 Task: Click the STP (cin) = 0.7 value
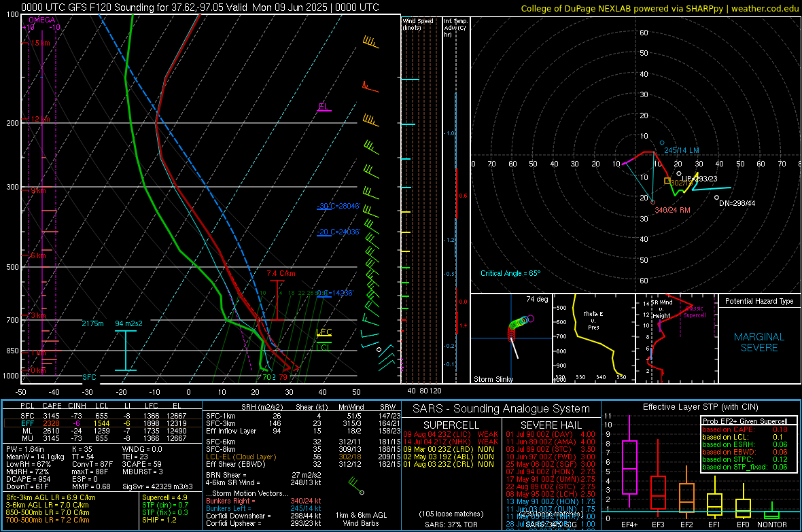(x=165, y=505)
